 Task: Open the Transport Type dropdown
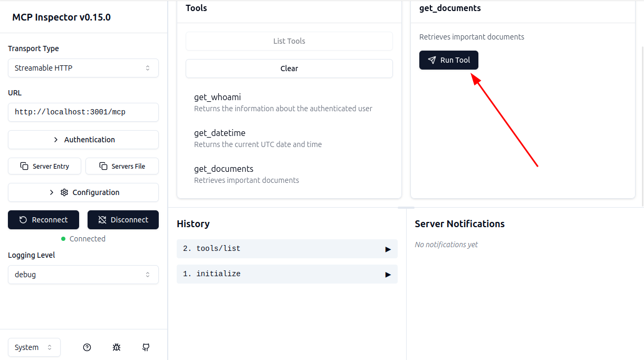tap(83, 67)
